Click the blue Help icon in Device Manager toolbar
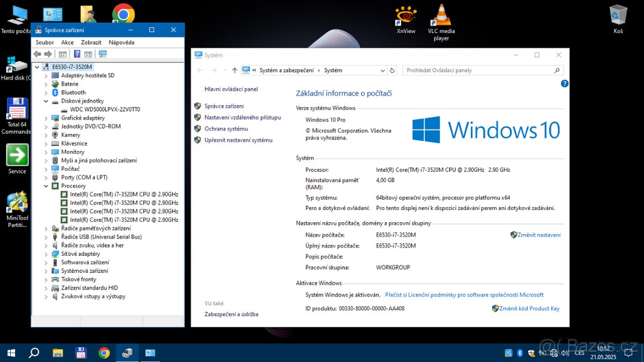 [x=77, y=54]
